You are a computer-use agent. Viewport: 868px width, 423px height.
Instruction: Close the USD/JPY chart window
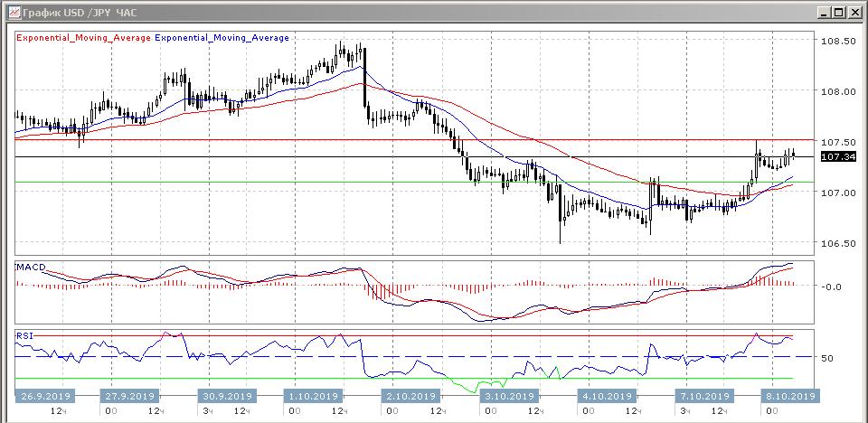point(854,12)
